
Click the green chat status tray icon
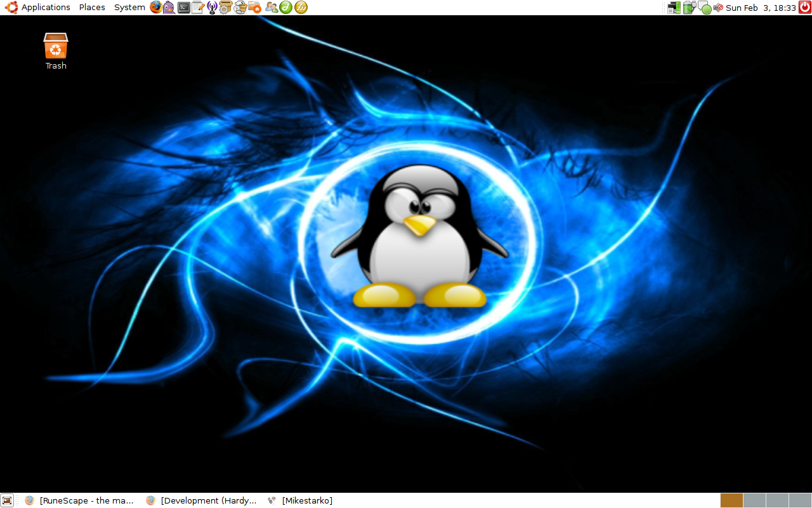click(x=705, y=8)
